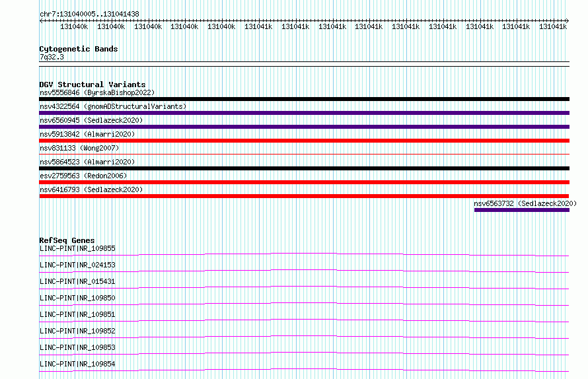The height and width of the screenshot is (379, 588).
Task: Select the LINC-PINT|NR_015431 transcript label
Action: point(77,281)
